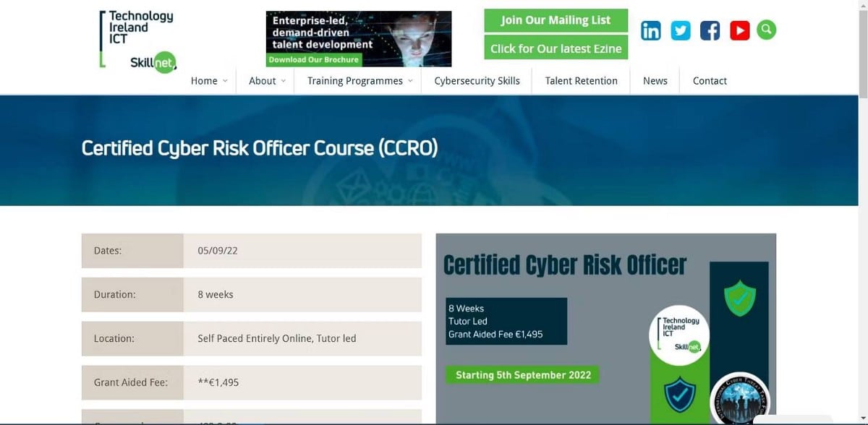Click for Our latest Ezine button
This screenshot has height=425, width=868.
coord(556,48)
